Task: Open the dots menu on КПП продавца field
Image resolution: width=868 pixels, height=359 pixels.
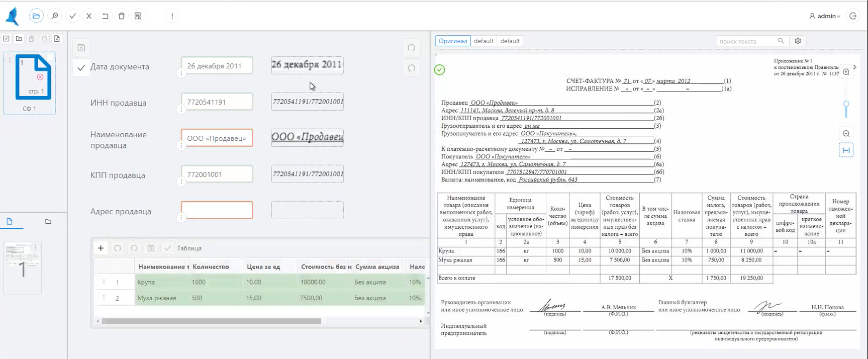Action: pyautogui.click(x=181, y=182)
